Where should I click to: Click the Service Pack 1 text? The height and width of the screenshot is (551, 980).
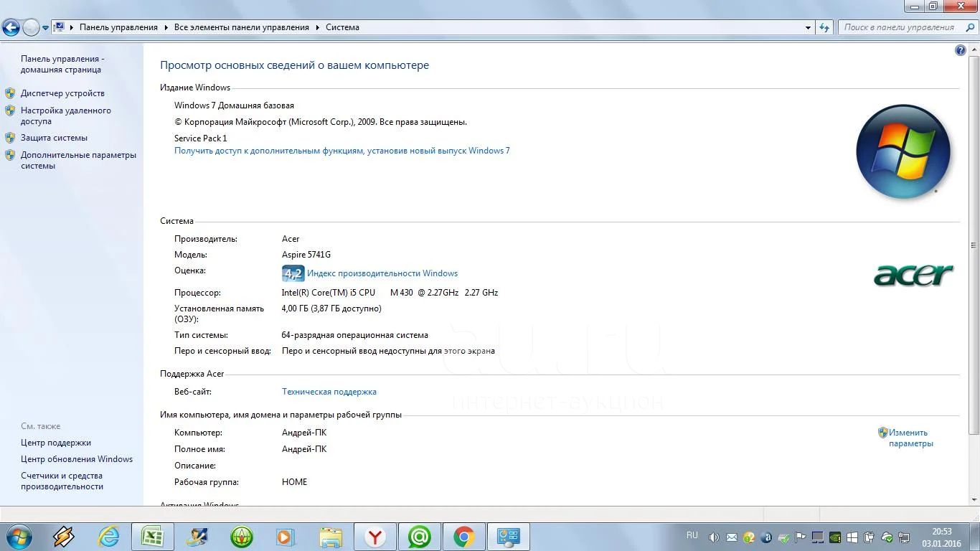click(201, 138)
